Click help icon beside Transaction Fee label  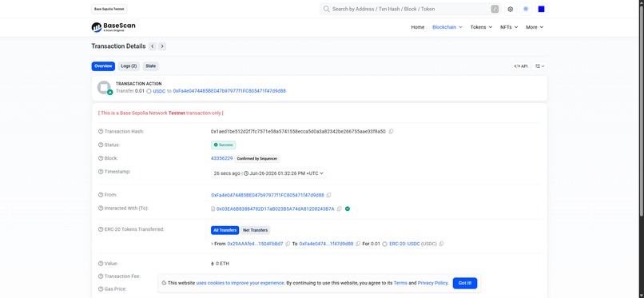[101, 276]
